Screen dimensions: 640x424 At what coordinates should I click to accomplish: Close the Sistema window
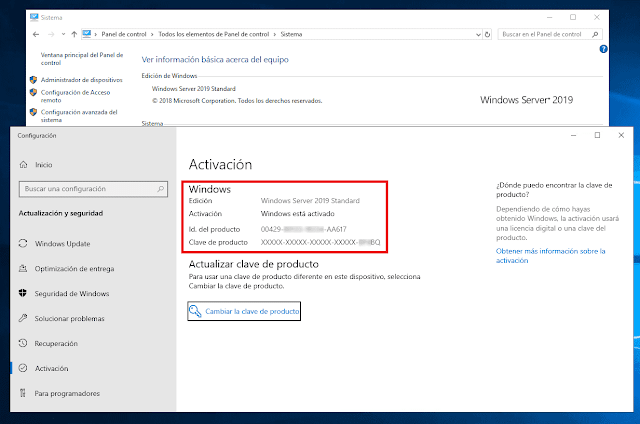click(x=597, y=18)
